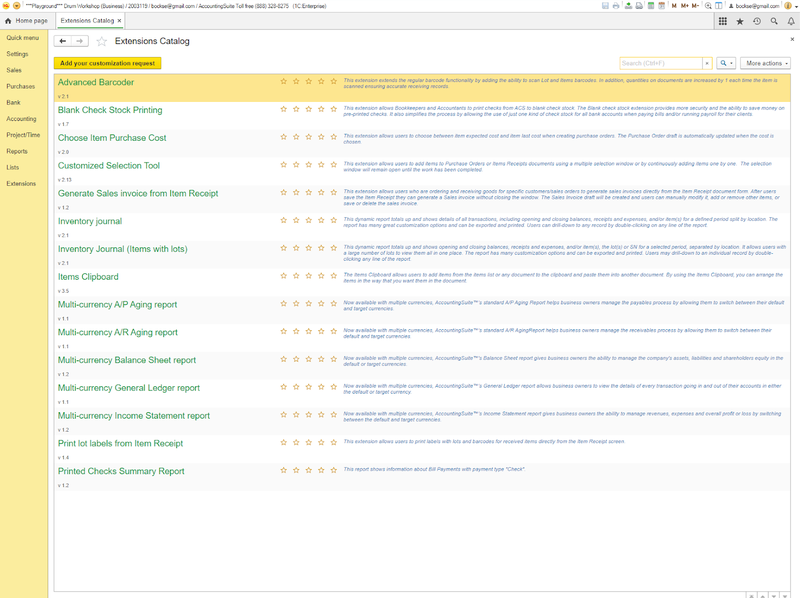Close the Extensions Catalog tab
This screenshot has height=598, width=800.
pyautogui.click(x=119, y=21)
